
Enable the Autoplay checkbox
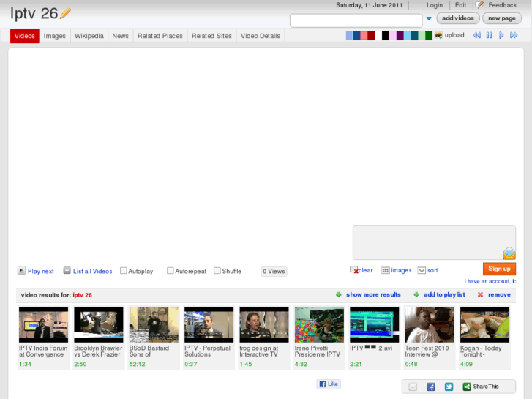tap(124, 271)
